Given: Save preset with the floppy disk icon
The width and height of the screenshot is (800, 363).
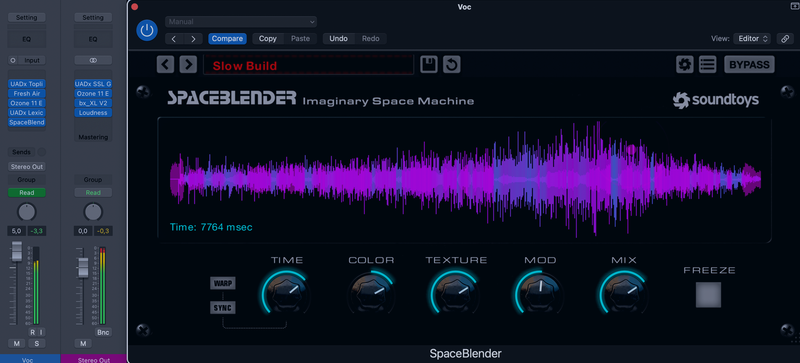Looking at the screenshot, I should [x=429, y=65].
